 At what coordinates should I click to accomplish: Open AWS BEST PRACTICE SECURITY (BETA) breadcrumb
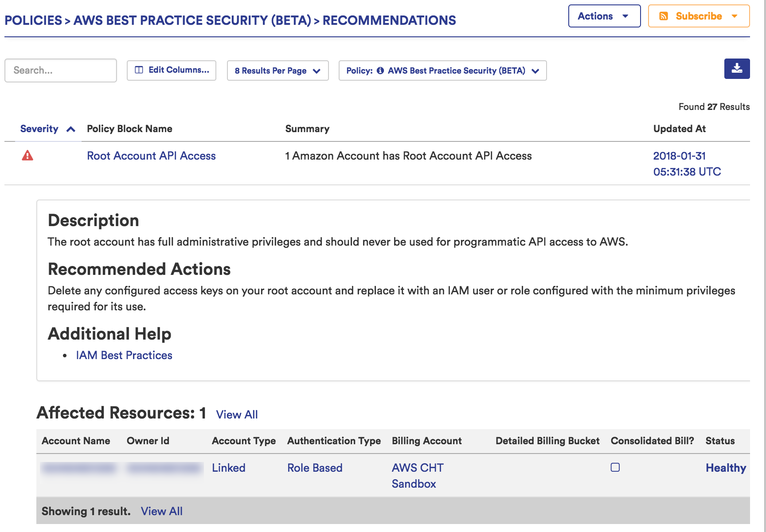click(x=192, y=20)
